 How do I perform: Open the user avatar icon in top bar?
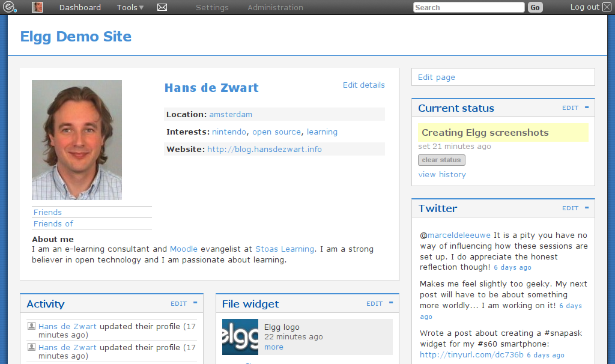pos(37,7)
